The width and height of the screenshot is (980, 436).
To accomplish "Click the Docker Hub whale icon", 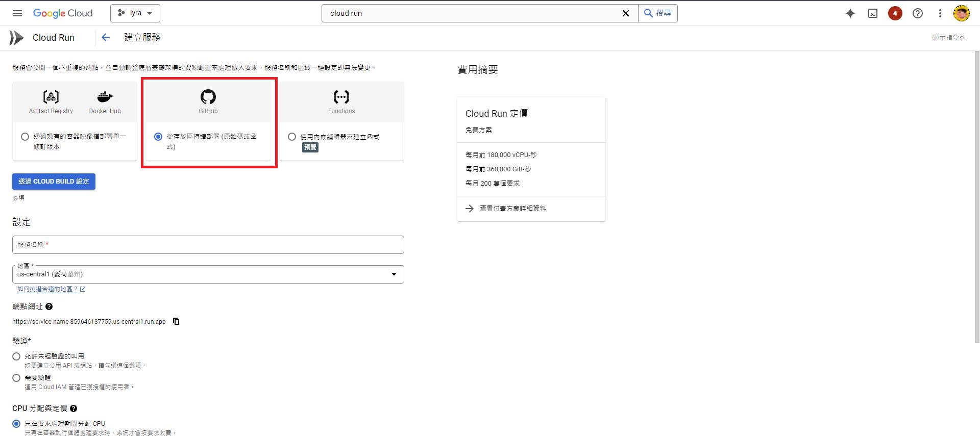I will (105, 96).
